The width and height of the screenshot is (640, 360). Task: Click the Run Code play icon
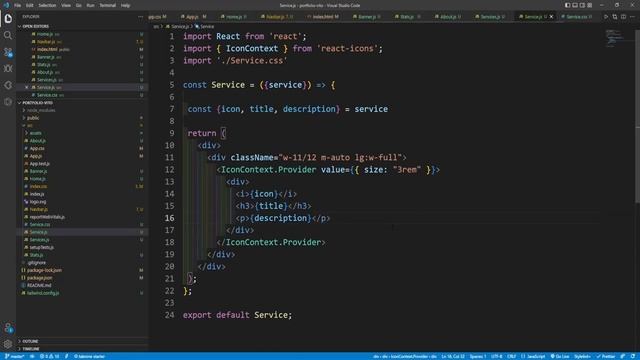point(606,17)
